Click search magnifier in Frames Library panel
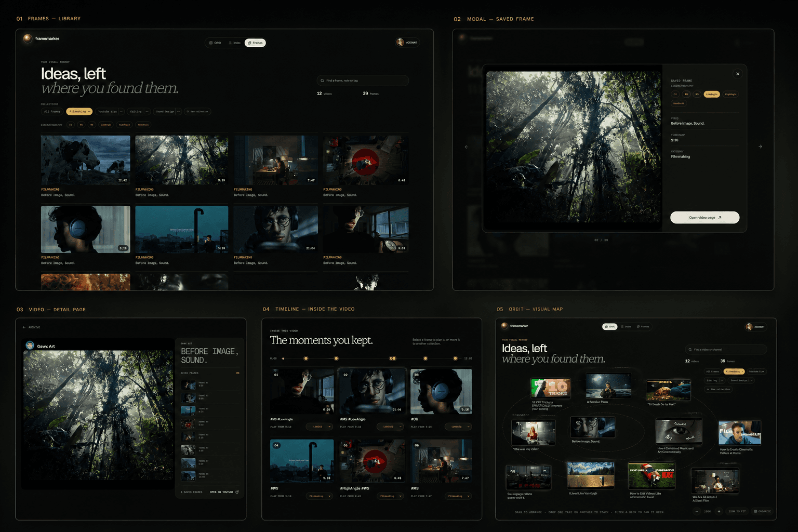 click(323, 81)
